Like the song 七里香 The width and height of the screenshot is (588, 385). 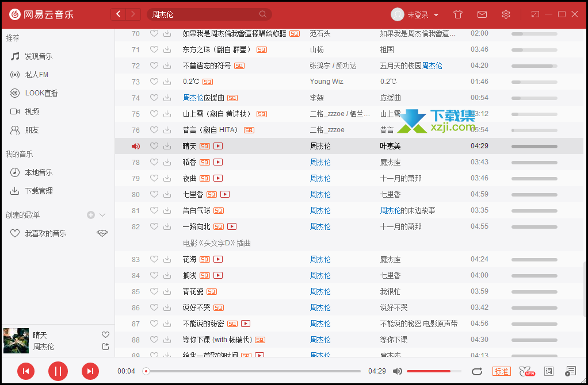tap(154, 194)
